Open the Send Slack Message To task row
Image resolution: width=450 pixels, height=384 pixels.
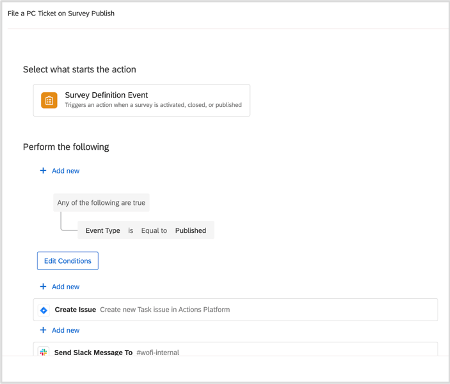tap(235, 349)
